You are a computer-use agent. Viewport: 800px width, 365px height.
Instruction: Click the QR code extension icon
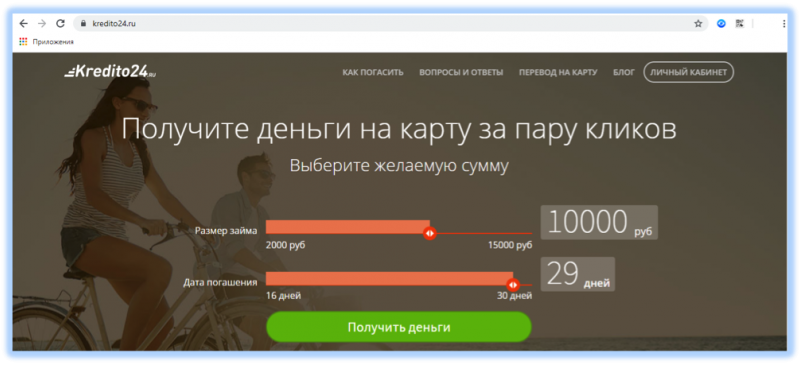click(739, 23)
